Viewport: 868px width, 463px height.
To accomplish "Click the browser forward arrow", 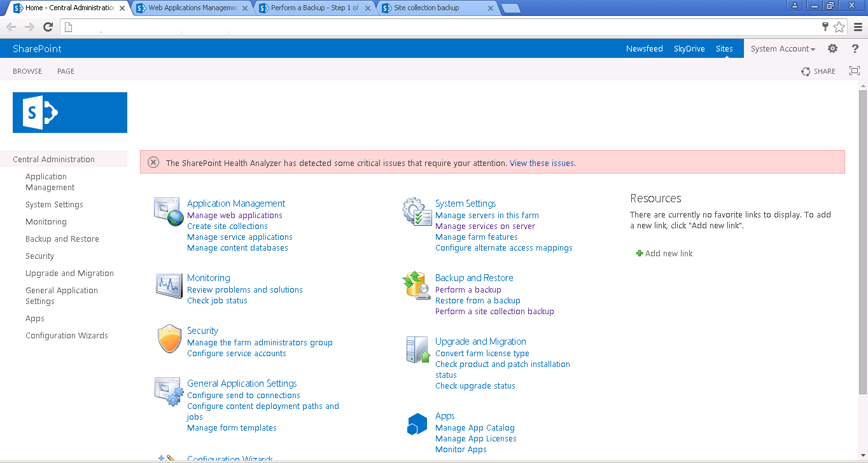I will (x=29, y=27).
